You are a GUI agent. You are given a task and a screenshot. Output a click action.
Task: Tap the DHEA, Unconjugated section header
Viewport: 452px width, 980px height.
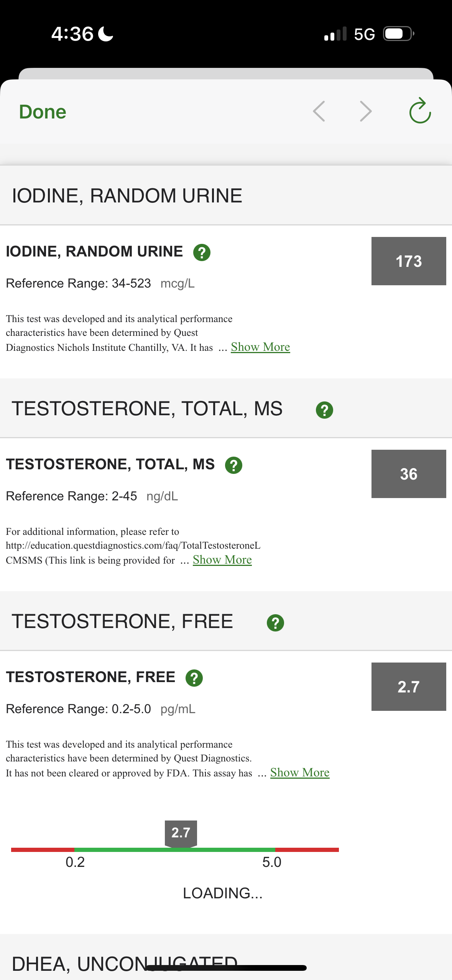point(125,963)
